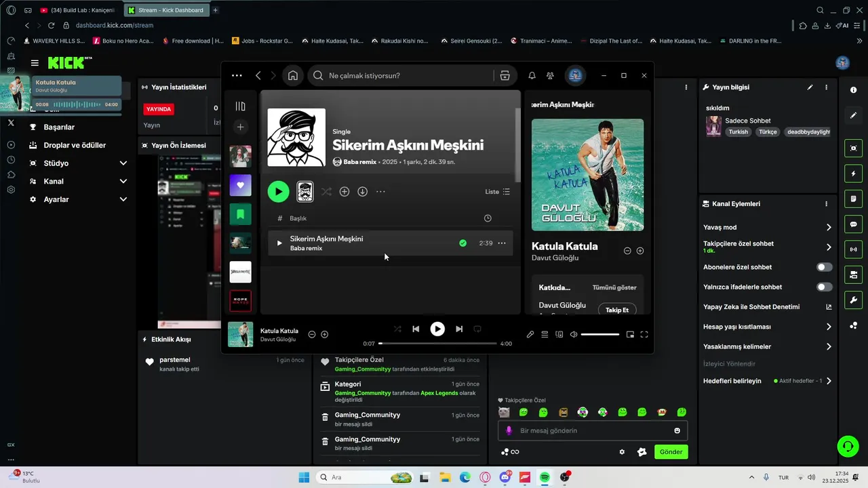Switch to Stream - Kick Dashboard browser tab
Screen dimensions: 868x488
click(x=165, y=10)
